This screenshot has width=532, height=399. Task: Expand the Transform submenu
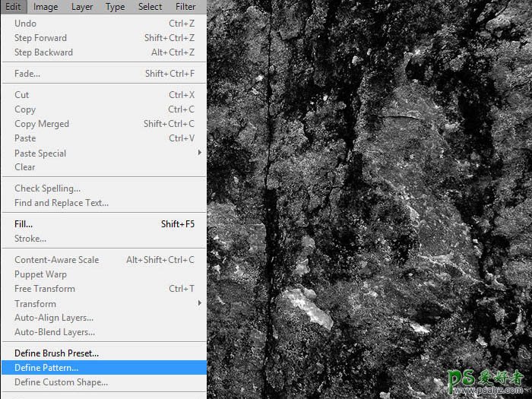coord(104,303)
